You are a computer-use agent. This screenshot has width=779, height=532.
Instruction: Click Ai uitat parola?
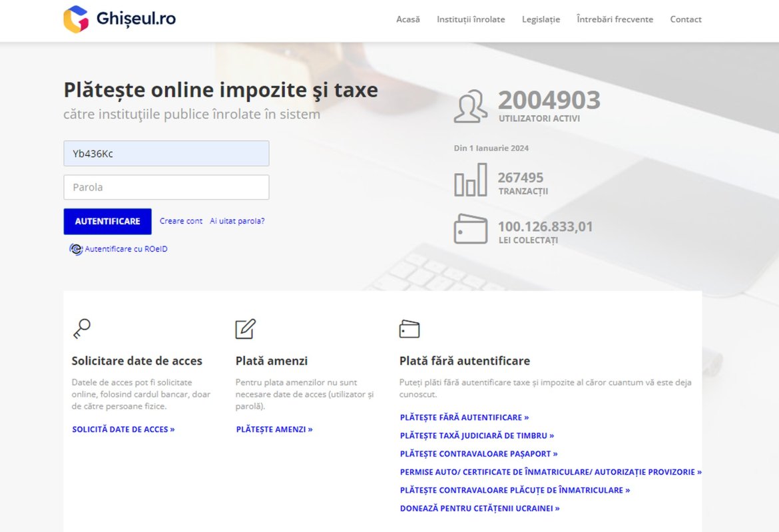(237, 220)
